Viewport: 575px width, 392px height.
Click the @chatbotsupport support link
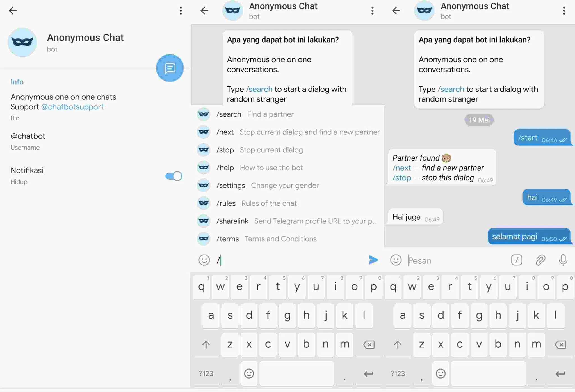pyautogui.click(x=72, y=107)
